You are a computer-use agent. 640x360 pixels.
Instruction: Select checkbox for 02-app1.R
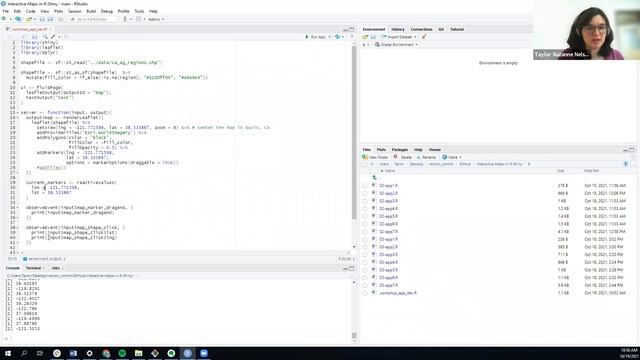365,186
